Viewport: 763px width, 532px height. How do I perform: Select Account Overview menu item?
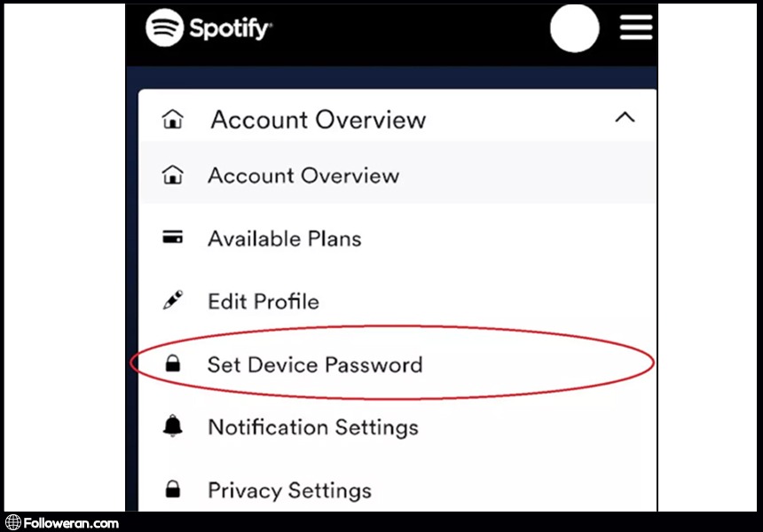[x=303, y=176]
